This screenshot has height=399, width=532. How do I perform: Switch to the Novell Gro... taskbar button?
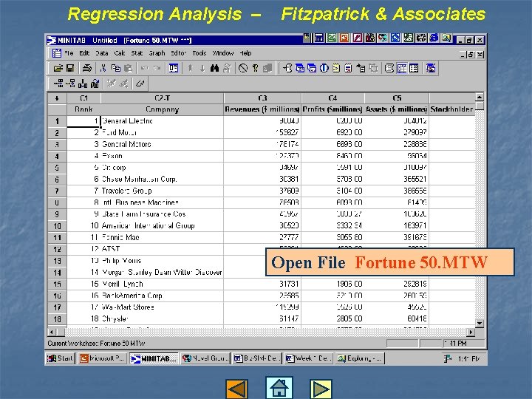[x=205, y=358]
